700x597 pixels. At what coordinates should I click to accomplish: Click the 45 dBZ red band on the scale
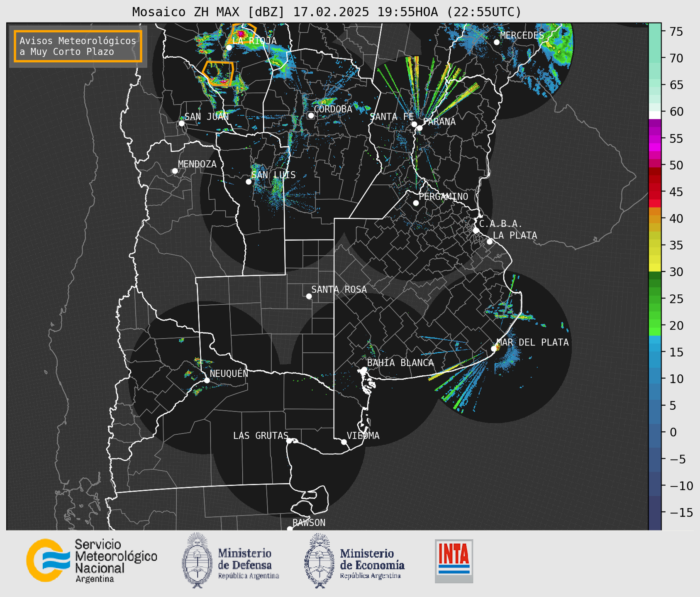click(x=654, y=192)
